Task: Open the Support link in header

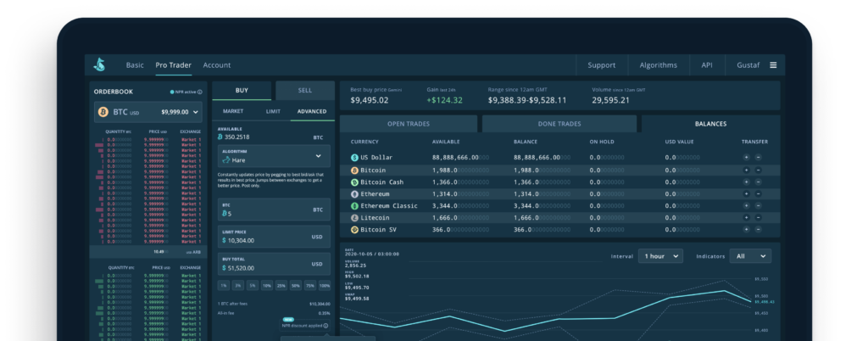Action: tap(601, 65)
